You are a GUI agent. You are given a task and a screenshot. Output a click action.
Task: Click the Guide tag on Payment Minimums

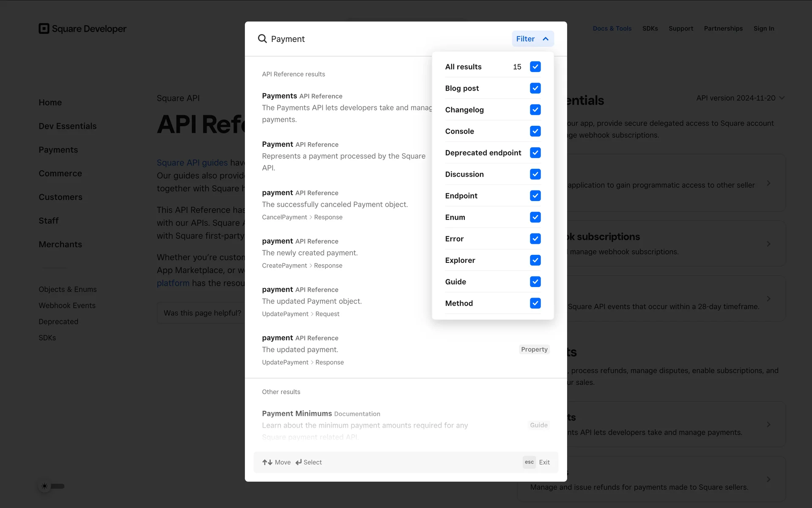(x=538, y=425)
